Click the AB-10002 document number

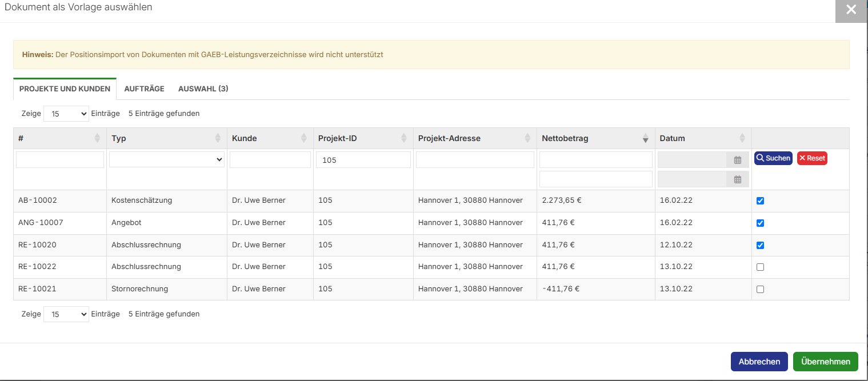pos(38,200)
